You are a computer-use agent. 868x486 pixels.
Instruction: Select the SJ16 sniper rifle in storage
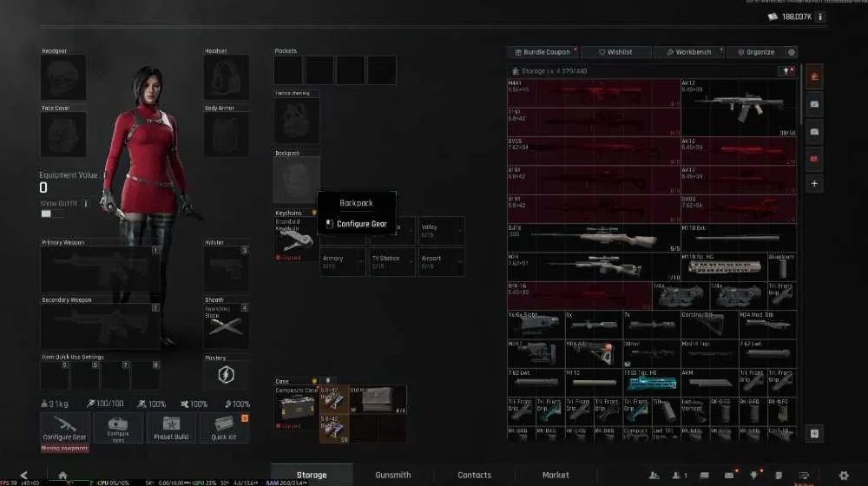(x=594, y=238)
